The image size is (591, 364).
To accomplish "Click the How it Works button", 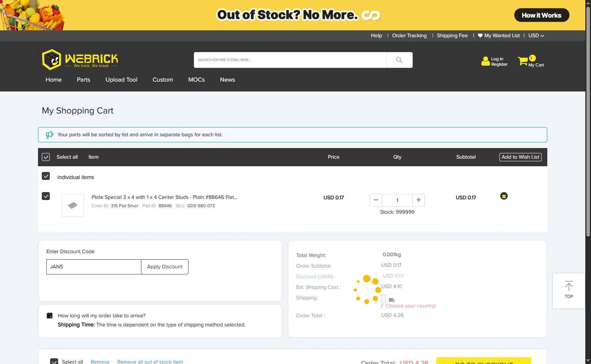I will click(x=542, y=15).
